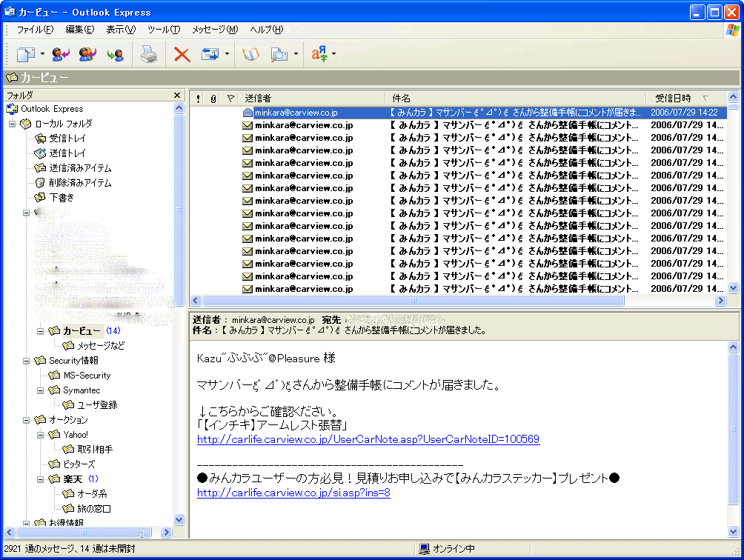Image resolution: width=744 pixels, height=560 pixels.
Task: Open the UserCarNote.asp link in the message
Action: [x=368, y=439]
